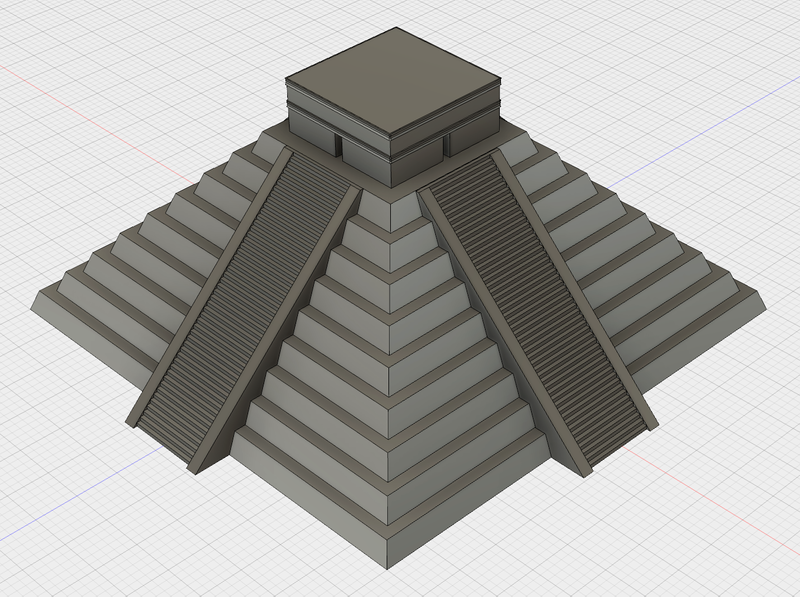The height and width of the screenshot is (597, 800).
Task: Pick the doorway opening on the temple's right wall
Action: tap(447, 144)
